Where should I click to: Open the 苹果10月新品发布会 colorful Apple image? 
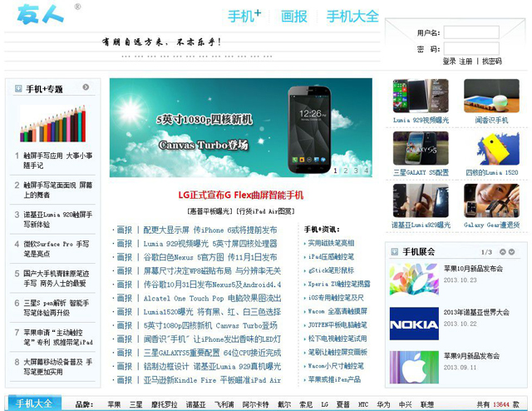point(414,280)
